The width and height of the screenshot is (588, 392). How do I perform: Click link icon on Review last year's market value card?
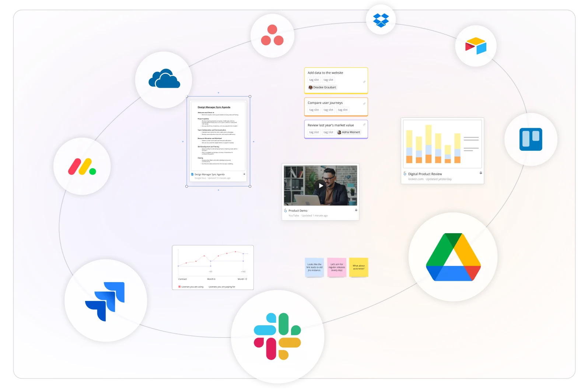(x=364, y=125)
